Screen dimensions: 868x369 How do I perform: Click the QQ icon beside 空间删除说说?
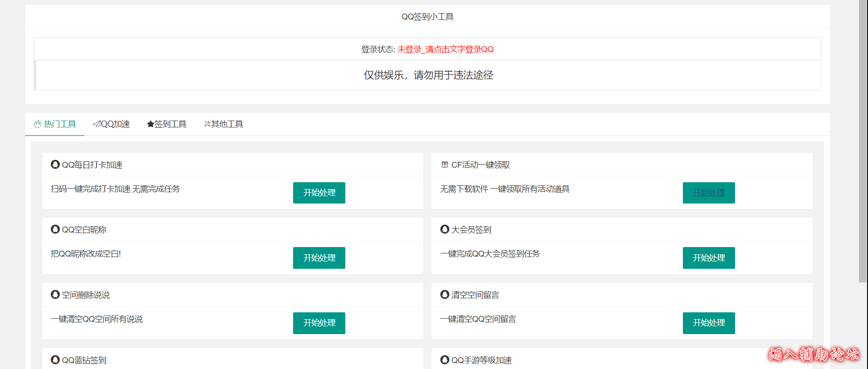coord(55,295)
